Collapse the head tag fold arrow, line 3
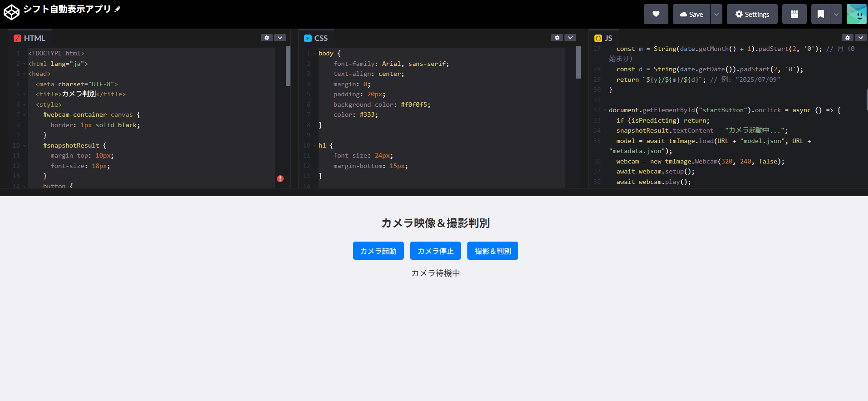The width and height of the screenshot is (868, 401). point(24,74)
